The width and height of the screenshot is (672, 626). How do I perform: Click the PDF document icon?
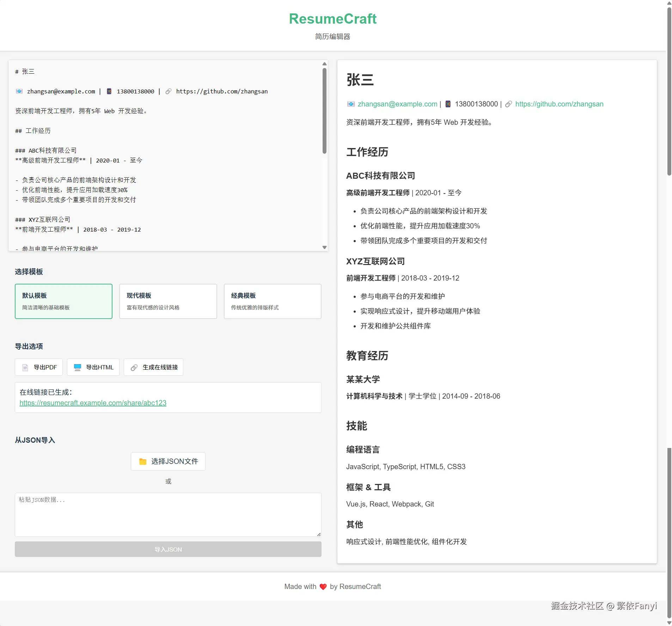25,368
